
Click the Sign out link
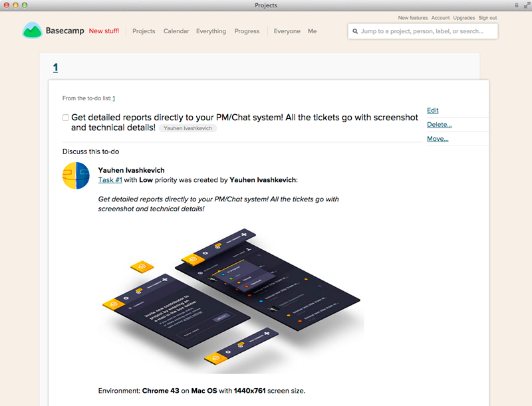(x=487, y=18)
